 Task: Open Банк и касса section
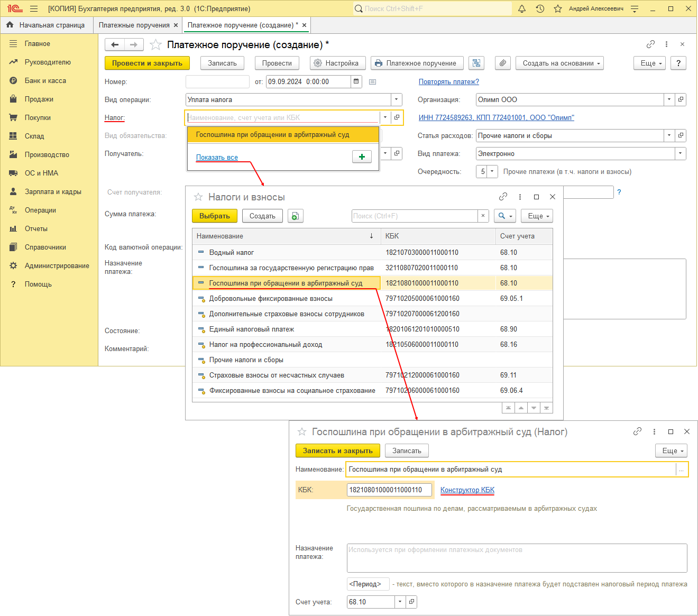point(45,80)
